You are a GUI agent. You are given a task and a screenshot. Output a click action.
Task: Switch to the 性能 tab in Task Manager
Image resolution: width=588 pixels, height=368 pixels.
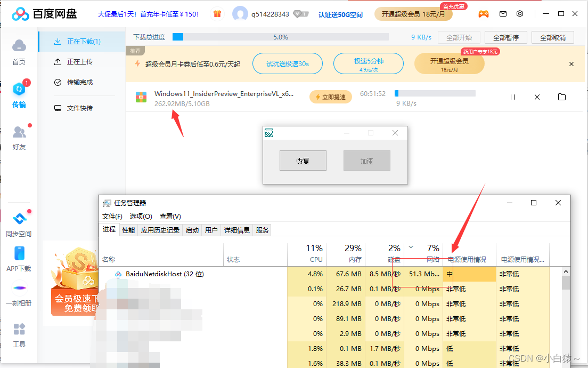pyautogui.click(x=128, y=230)
